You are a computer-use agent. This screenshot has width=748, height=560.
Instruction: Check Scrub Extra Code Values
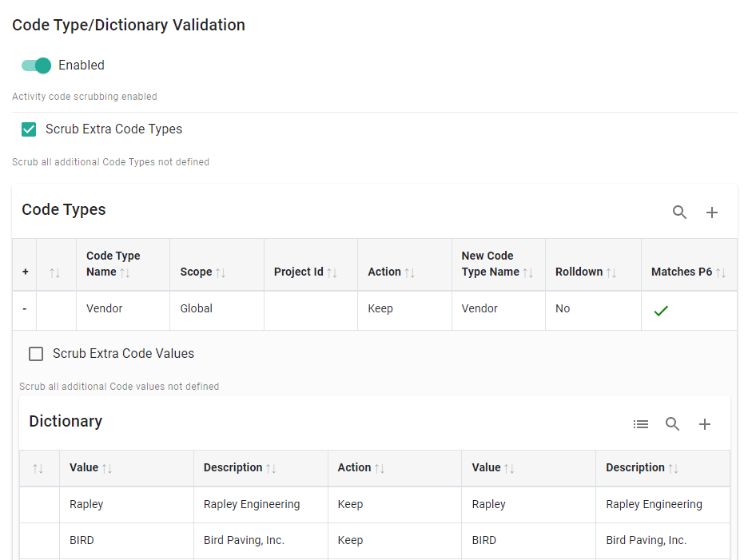click(36, 354)
